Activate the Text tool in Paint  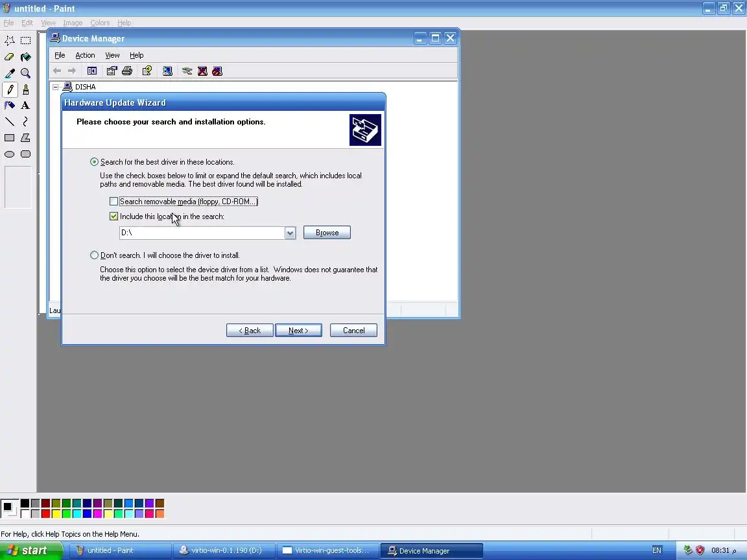click(26, 105)
